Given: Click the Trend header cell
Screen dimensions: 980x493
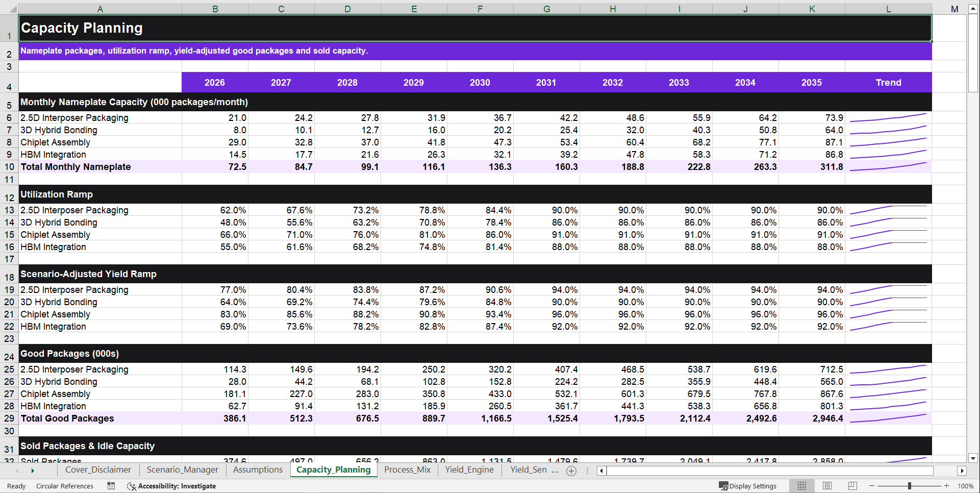Looking at the screenshot, I should point(888,82).
